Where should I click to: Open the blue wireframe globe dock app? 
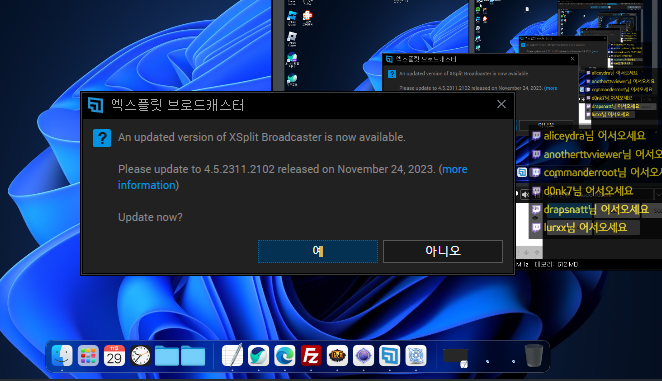tap(416, 356)
